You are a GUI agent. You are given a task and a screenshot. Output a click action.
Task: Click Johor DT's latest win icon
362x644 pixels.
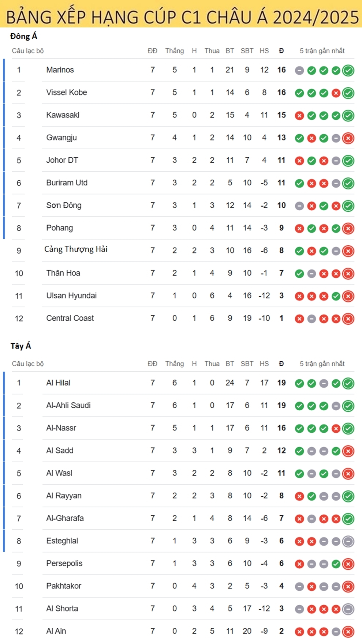(x=348, y=161)
